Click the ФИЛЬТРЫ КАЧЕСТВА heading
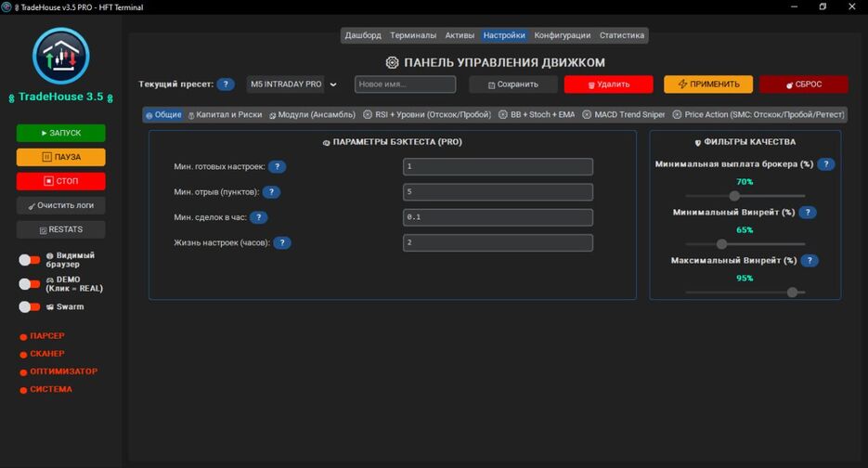Screen dimensions: 868x468 pyautogui.click(x=745, y=142)
